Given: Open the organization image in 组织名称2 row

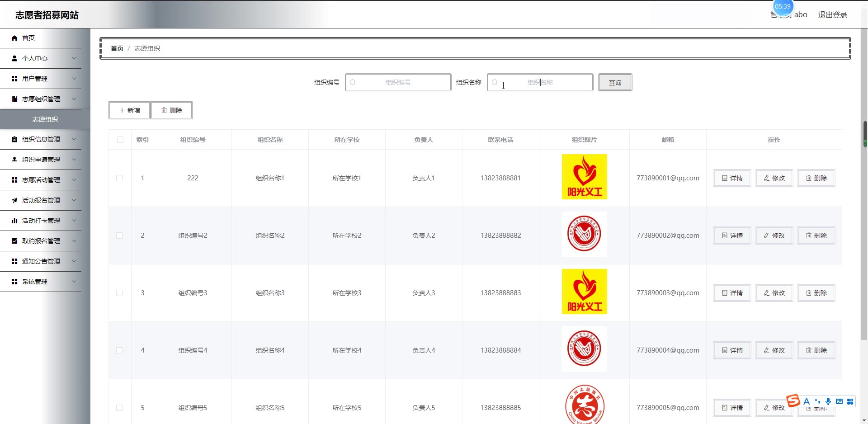Looking at the screenshot, I should coord(584,234).
